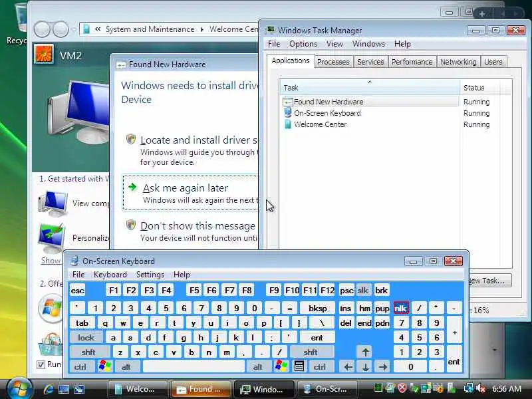Choose Don't show this message again
Viewport: 532px width, 399px height.
(x=191, y=231)
